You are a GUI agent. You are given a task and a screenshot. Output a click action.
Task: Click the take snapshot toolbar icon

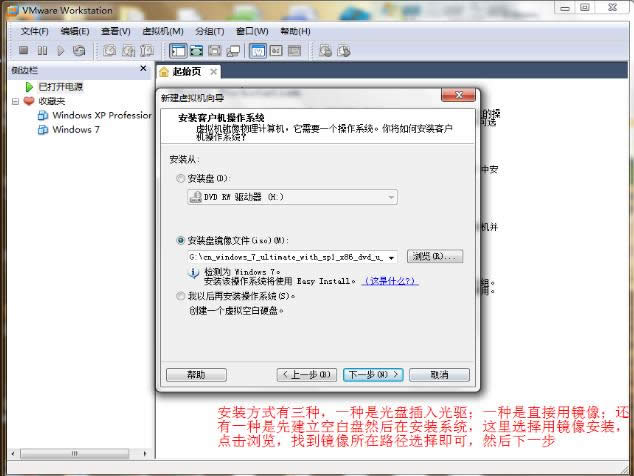tap(109, 50)
